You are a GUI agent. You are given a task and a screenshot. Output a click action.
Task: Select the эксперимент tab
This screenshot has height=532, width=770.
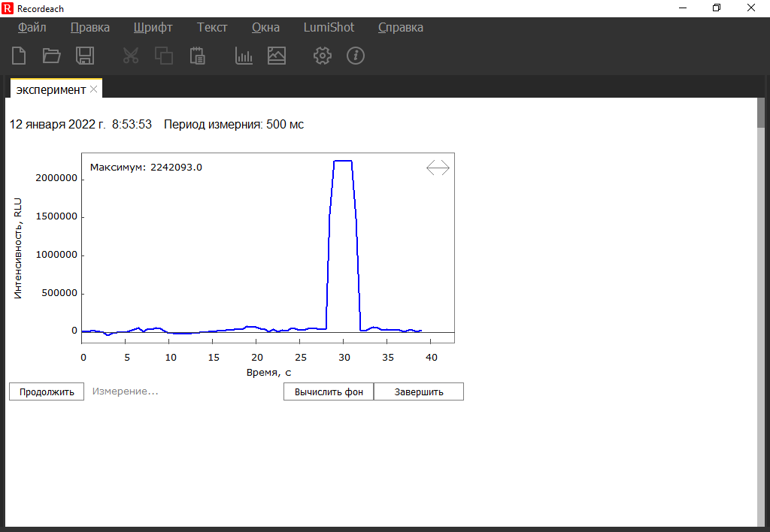(x=50, y=89)
